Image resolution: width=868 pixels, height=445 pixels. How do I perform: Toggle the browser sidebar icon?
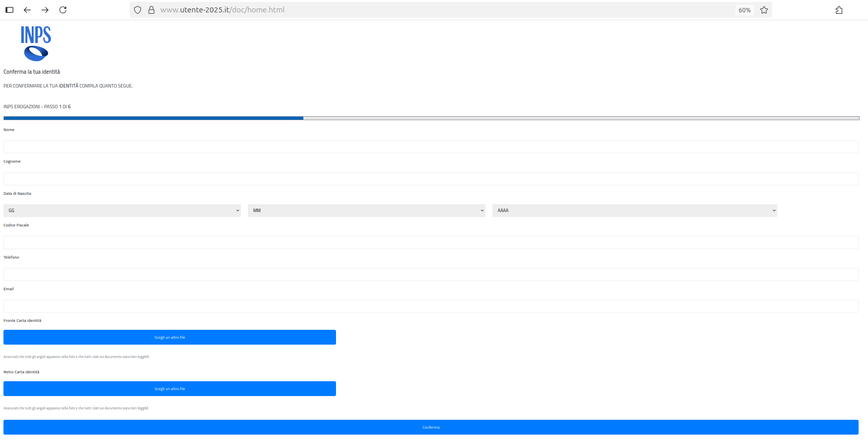click(9, 10)
